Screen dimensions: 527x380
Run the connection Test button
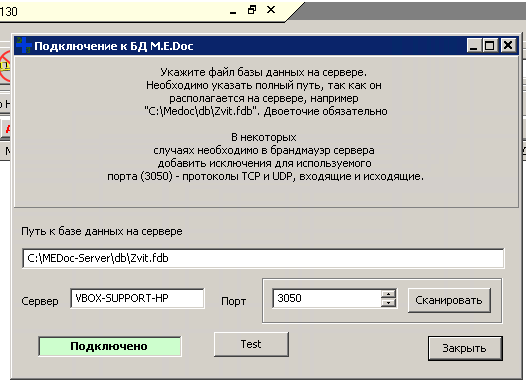(x=251, y=344)
